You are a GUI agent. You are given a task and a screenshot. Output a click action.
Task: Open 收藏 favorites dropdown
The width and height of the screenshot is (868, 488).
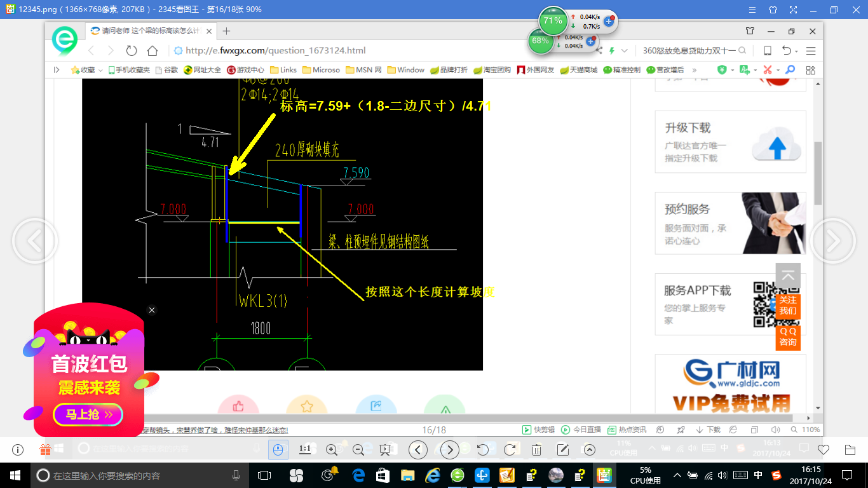[86, 70]
